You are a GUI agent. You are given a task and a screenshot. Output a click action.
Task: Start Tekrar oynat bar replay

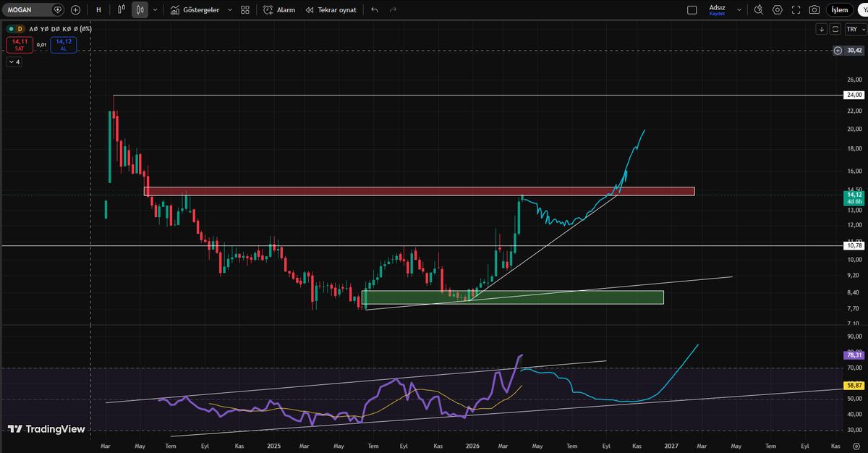[x=331, y=10]
